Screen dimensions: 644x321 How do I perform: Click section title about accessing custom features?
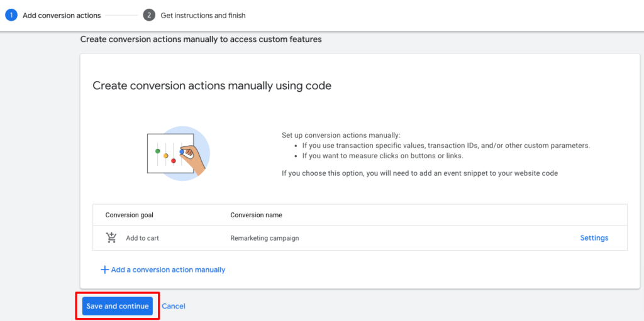coord(201,40)
